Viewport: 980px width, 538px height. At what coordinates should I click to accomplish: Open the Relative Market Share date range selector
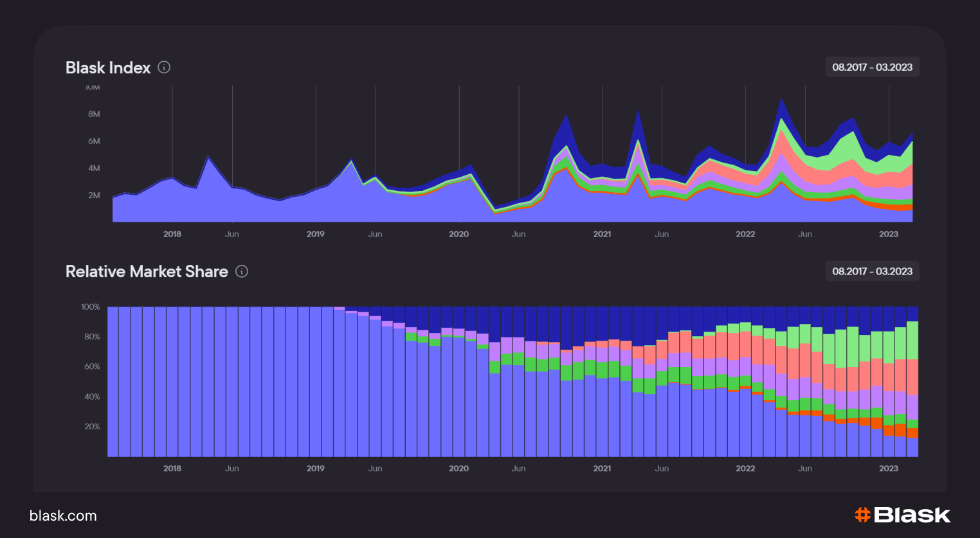(x=872, y=271)
